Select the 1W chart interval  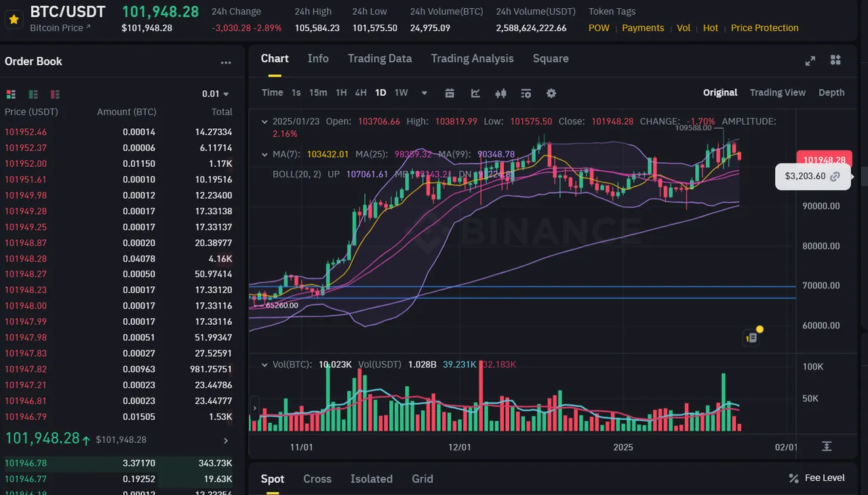(x=401, y=93)
